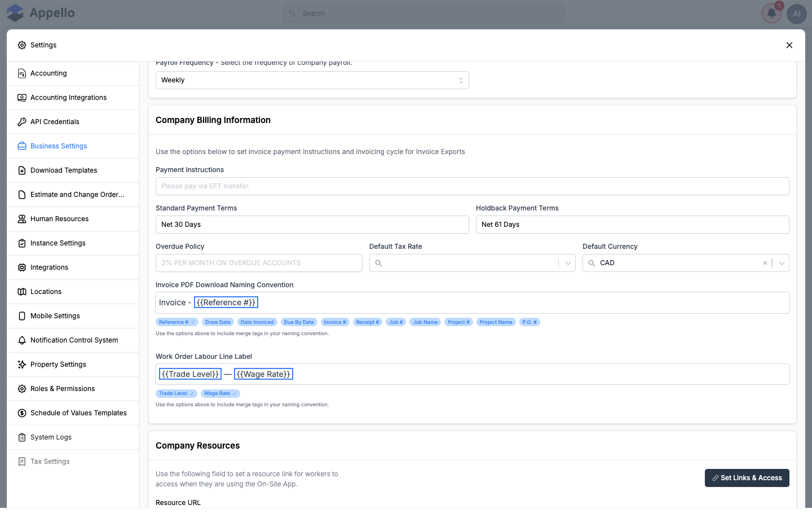Close the Settings dialog
The width and height of the screenshot is (812, 518).
[789, 45]
